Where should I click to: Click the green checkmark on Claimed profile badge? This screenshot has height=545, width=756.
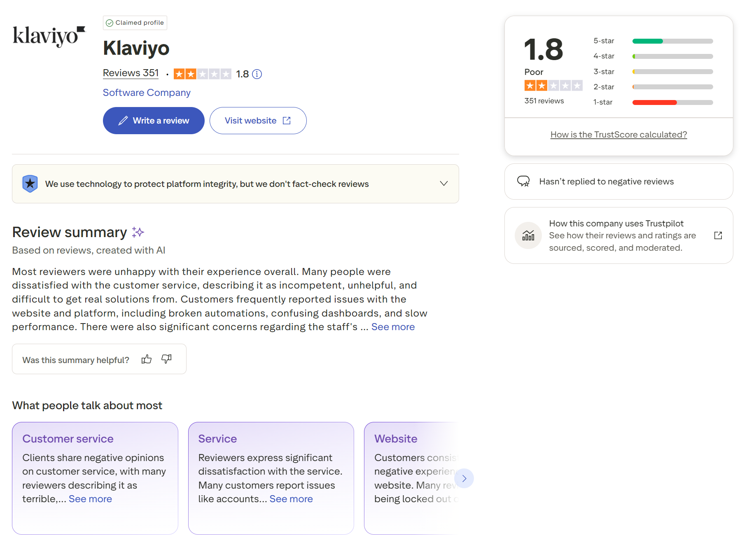(110, 23)
